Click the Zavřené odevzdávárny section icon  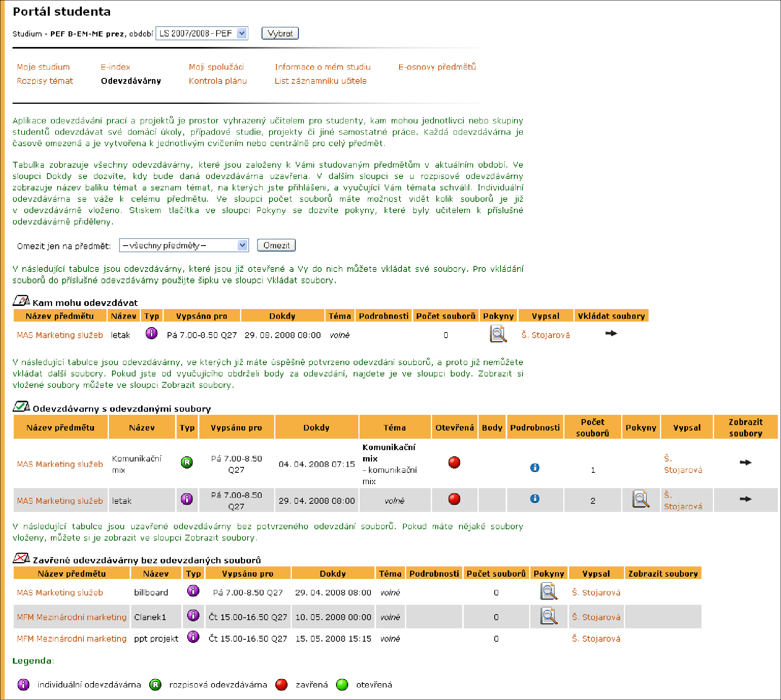21,558
